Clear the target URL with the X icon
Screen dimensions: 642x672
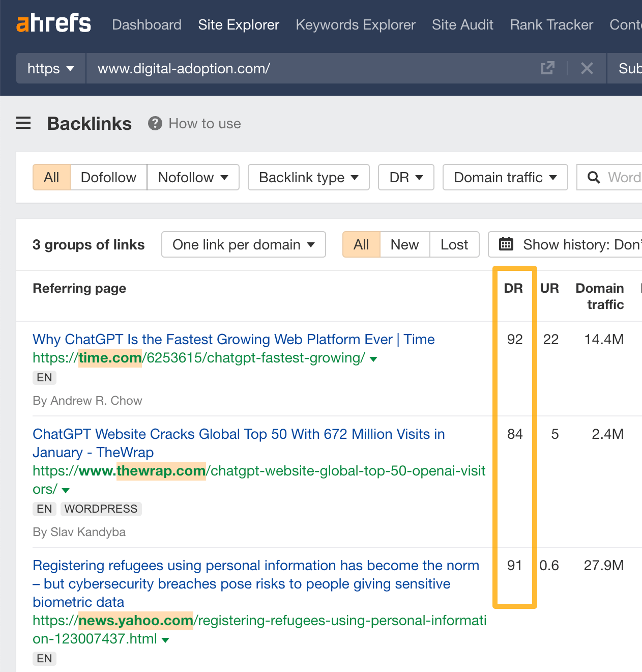tap(587, 68)
